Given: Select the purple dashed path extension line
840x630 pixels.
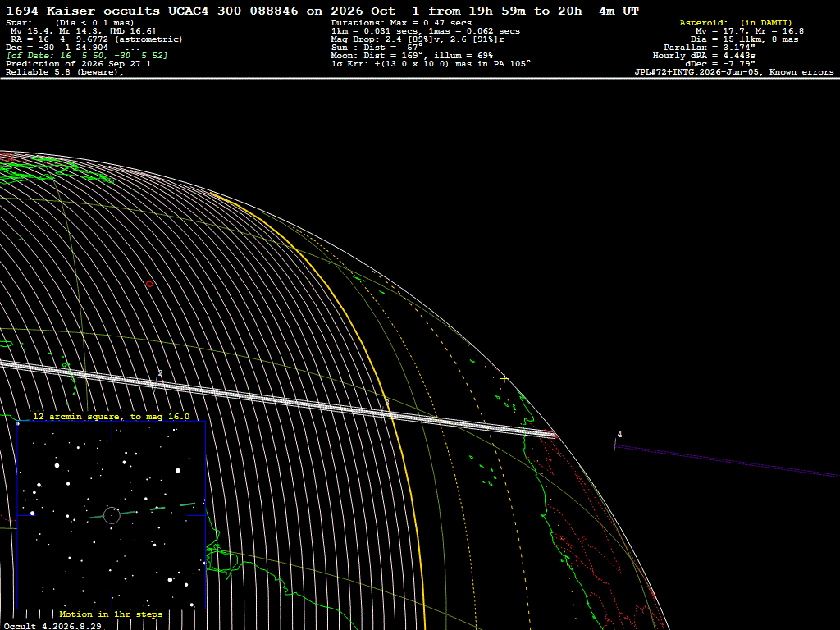Looking at the screenshot, I should click(727, 461).
